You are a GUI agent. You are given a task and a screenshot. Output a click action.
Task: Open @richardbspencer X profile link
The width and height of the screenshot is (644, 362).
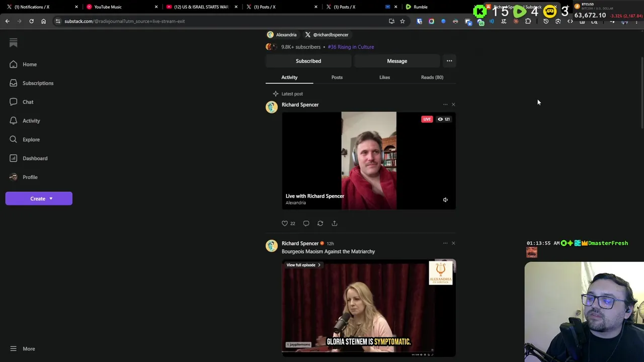click(327, 35)
